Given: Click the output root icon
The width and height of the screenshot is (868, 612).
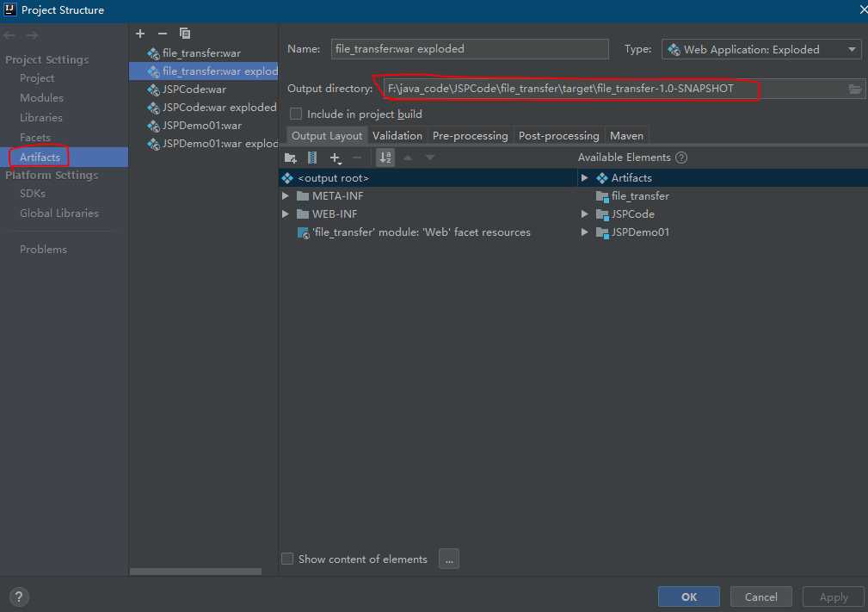Looking at the screenshot, I should [287, 178].
